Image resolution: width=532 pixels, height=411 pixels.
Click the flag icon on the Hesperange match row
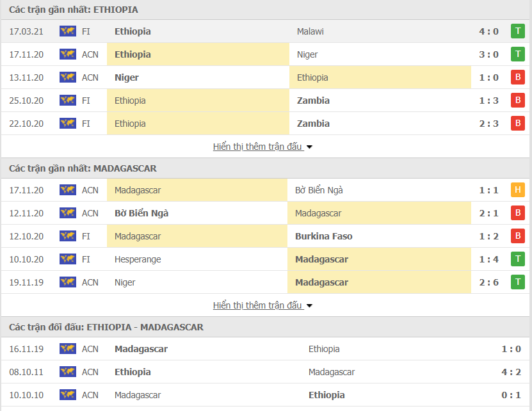[x=67, y=259]
